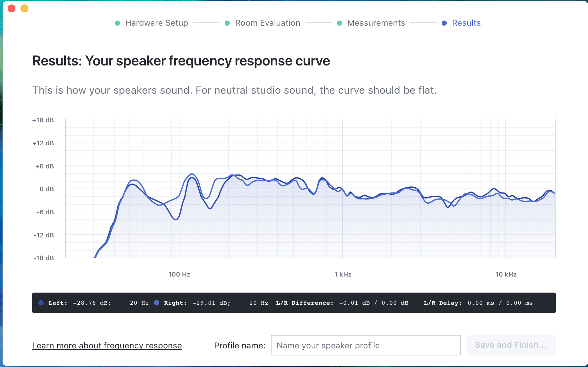Screen dimensions: 588x367
Task: Go back to the Hardware Setup step
Action: [x=156, y=23]
